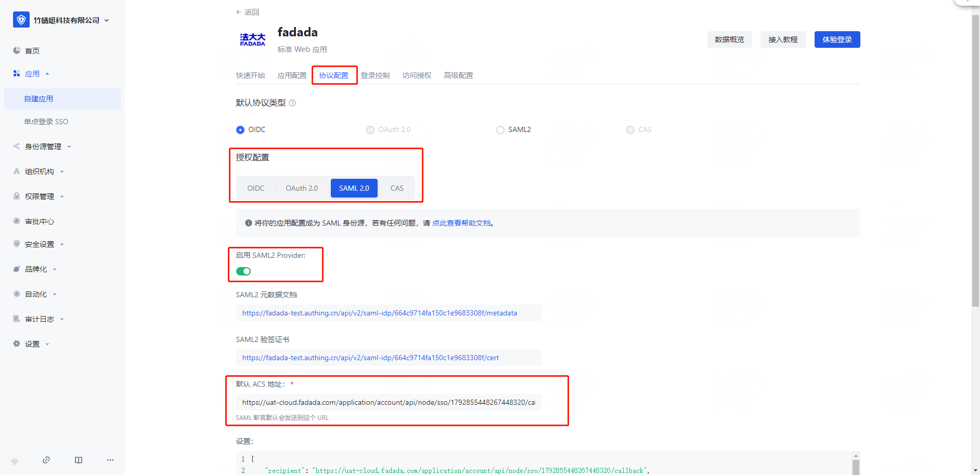Click the 身份源管理 share icon
Screen dimensions: 980x475
[17, 147]
